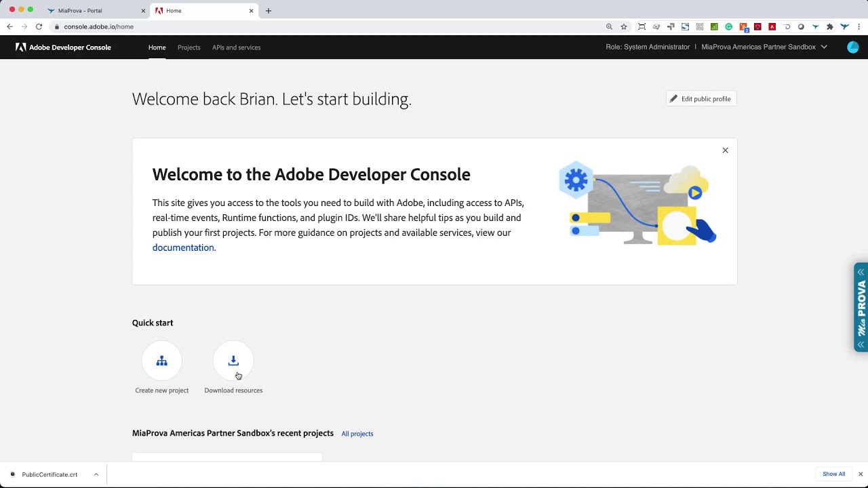Open the documentation link
The height and width of the screenshot is (488, 868).
pyautogui.click(x=183, y=247)
